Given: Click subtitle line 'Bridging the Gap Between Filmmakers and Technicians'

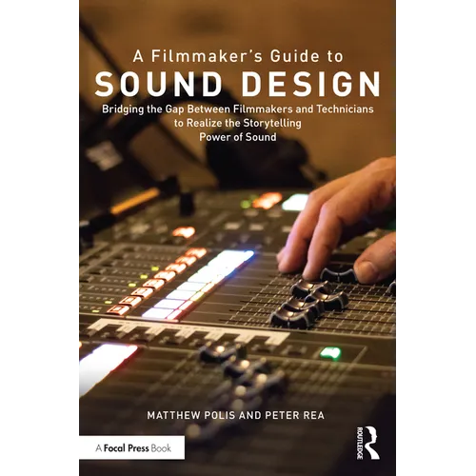Looking at the screenshot, I should [x=238, y=109].
